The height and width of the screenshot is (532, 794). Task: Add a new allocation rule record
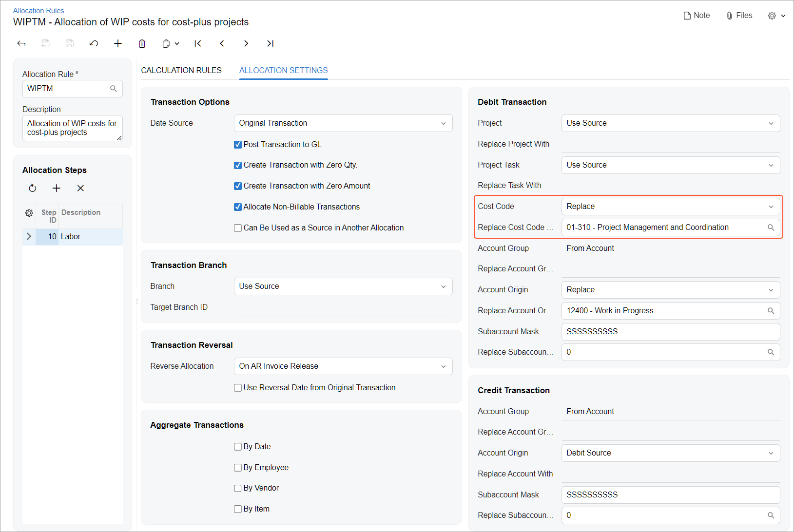(118, 44)
